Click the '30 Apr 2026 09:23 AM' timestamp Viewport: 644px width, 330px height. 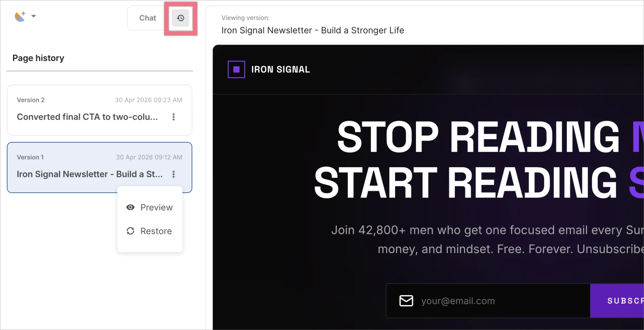[x=149, y=100]
